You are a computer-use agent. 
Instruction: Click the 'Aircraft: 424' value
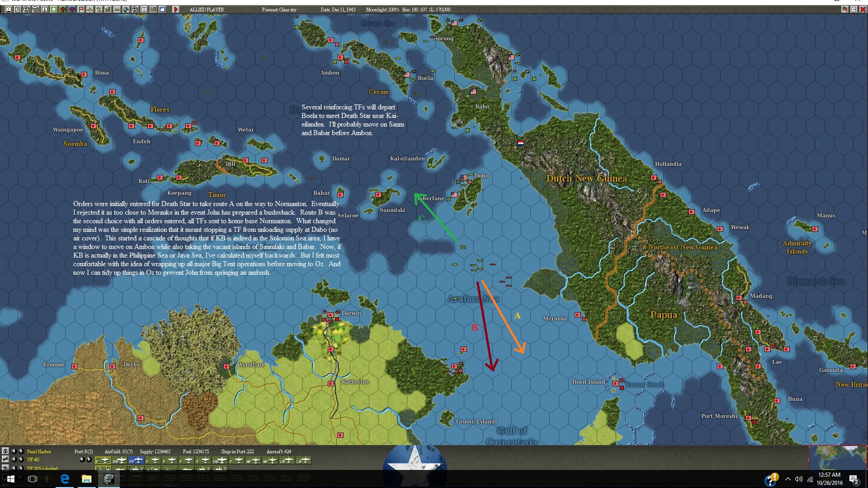279,451
